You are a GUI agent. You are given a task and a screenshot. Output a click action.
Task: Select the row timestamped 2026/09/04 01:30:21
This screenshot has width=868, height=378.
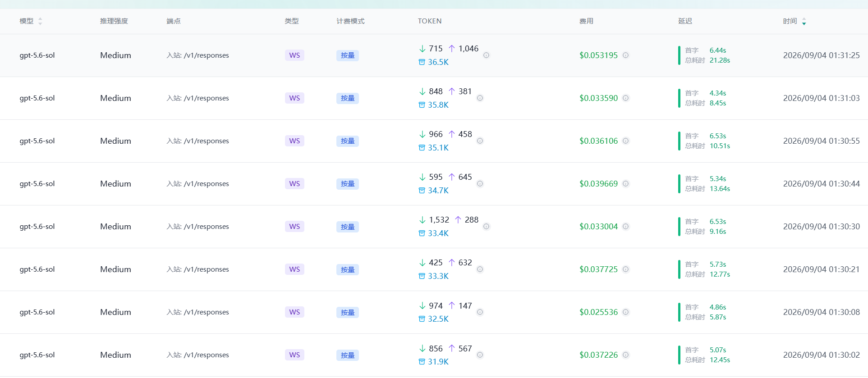434,269
